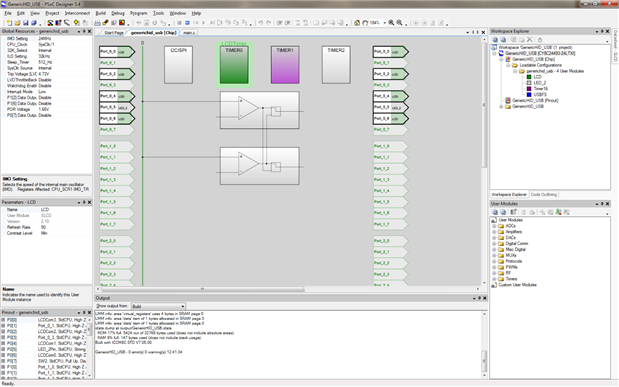Screen dimensions: 619x387
Task: Click the Undo arrow toolbar icon
Action: pyautogui.click(x=261, y=23)
